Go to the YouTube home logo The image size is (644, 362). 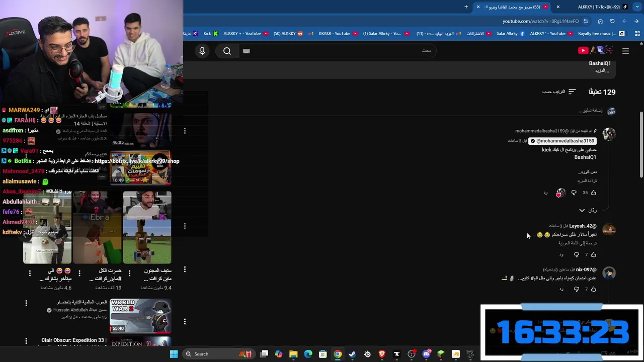[595, 50]
